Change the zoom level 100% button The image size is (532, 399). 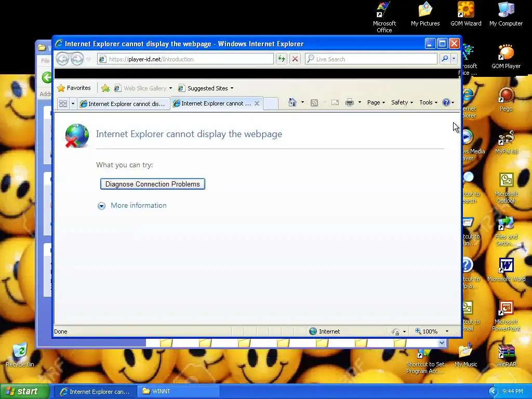pyautogui.click(x=426, y=331)
